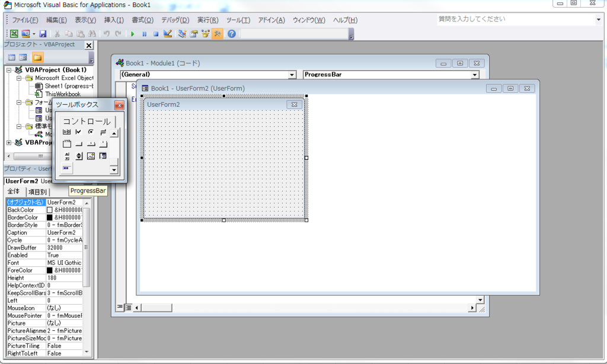
Task: Open the デバッグ(D) menu
Action: coord(175,20)
